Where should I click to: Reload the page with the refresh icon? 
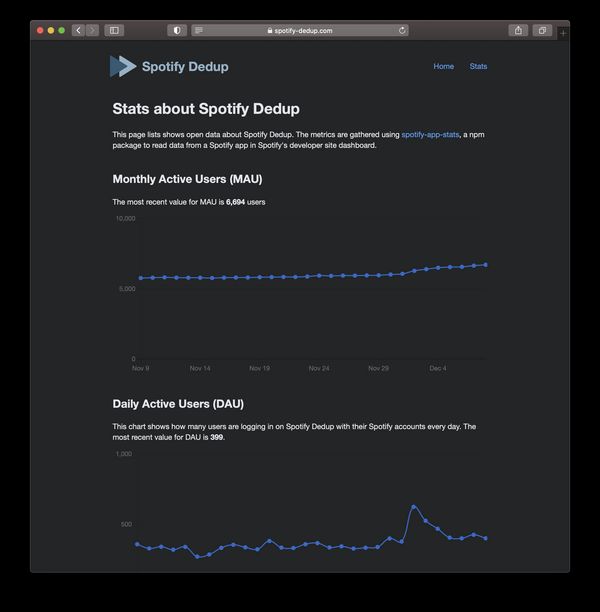(x=402, y=30)
